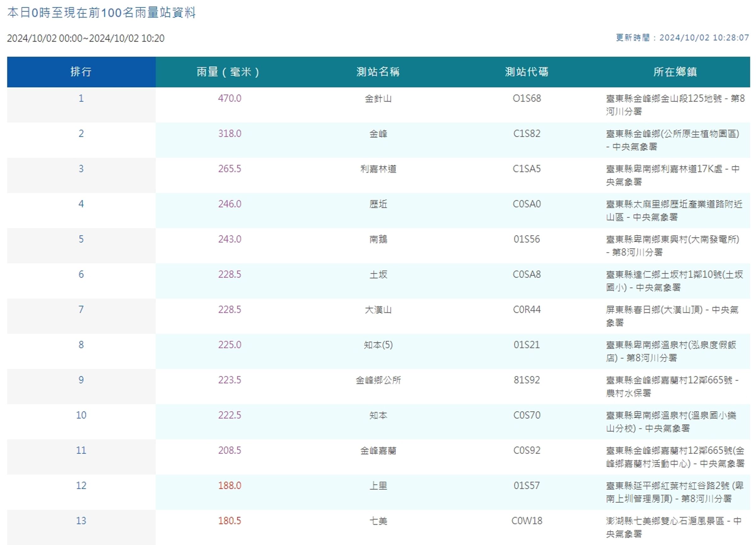Click station name 七美
The height and width of the screenshot is (545, 756).
click(x=378, y=521)
